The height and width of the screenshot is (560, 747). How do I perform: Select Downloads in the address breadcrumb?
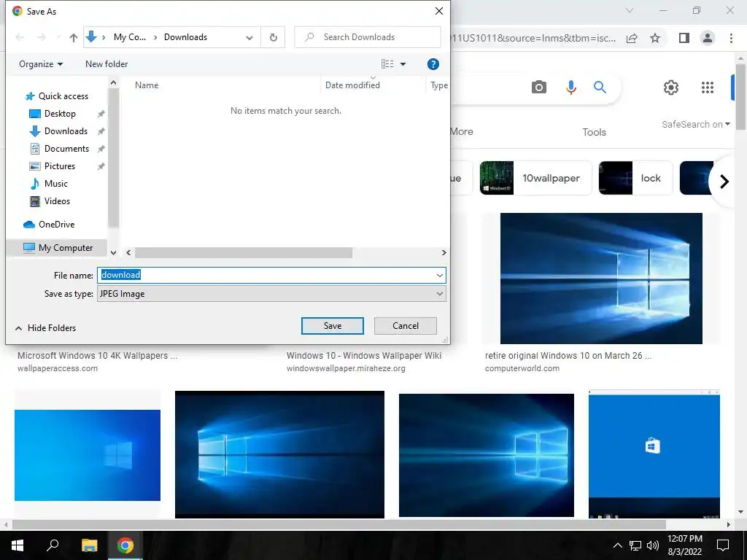coord(185,37)
